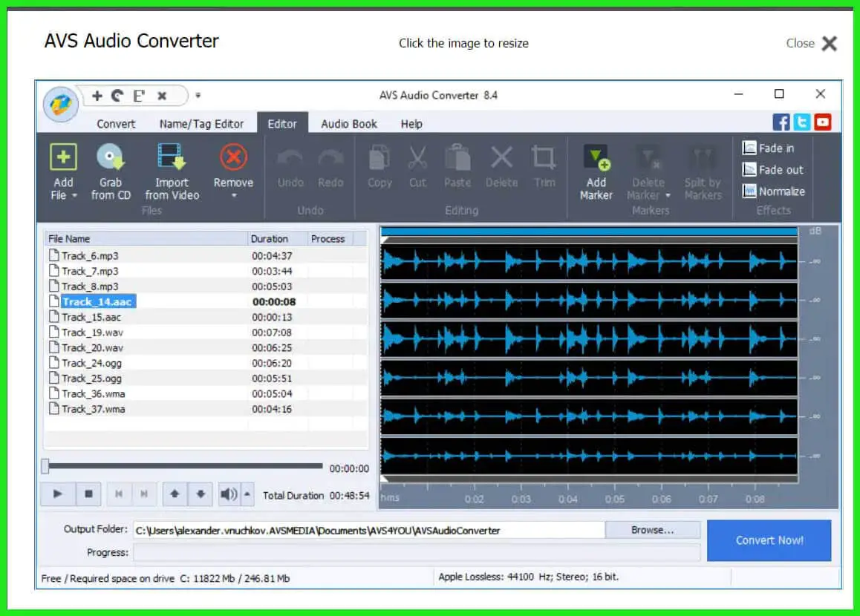
Task: Click the playback position slider handle
Action: coord(45,466)
